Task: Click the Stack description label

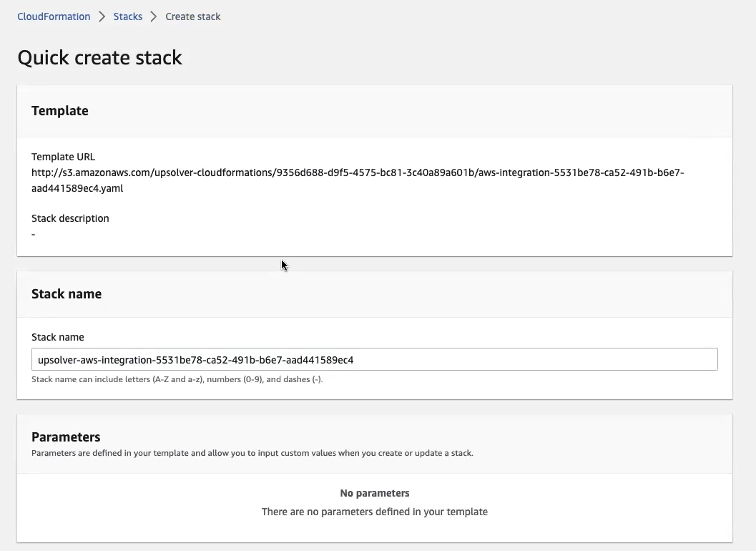Action: pos(70,218)
